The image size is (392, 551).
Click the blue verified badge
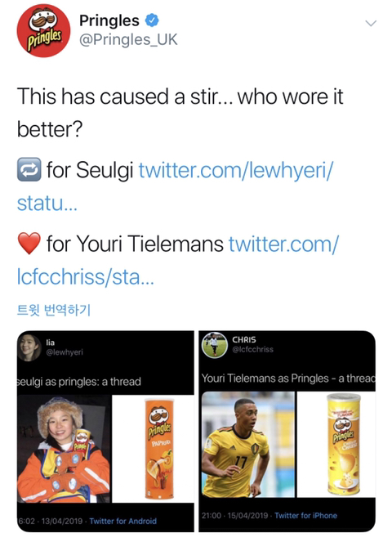[152, 20]
